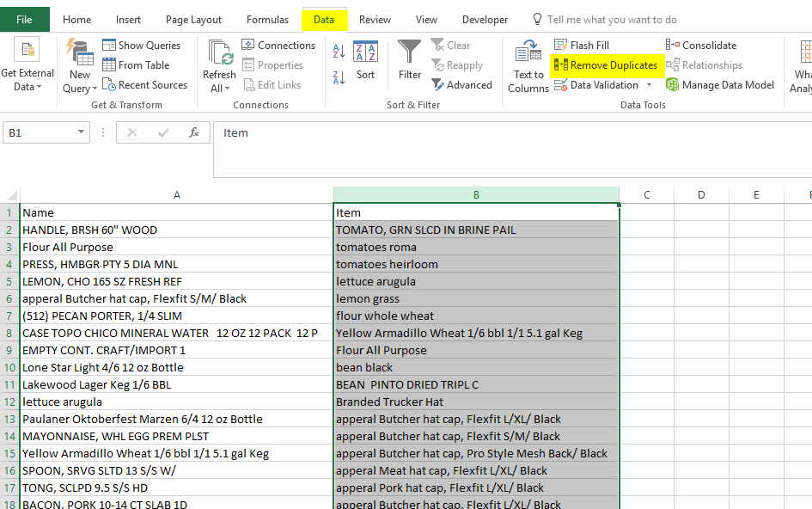Viewport: 812px width, 509px height.
Task: Click cell 'MAYONNAISE, WHL EGG PREM PLST'
Action: [x=177, y=436]
